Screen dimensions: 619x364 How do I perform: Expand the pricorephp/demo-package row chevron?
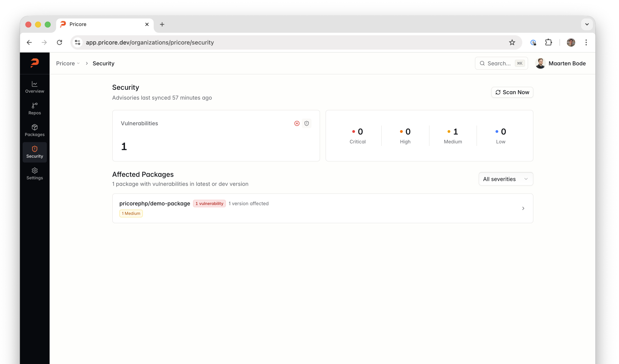(x=523, y=208)
